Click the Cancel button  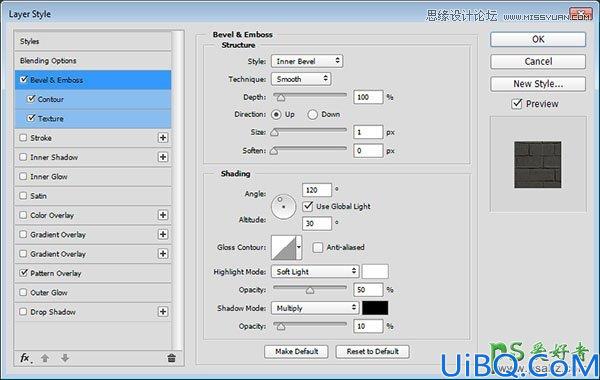[x=538, y=61]
